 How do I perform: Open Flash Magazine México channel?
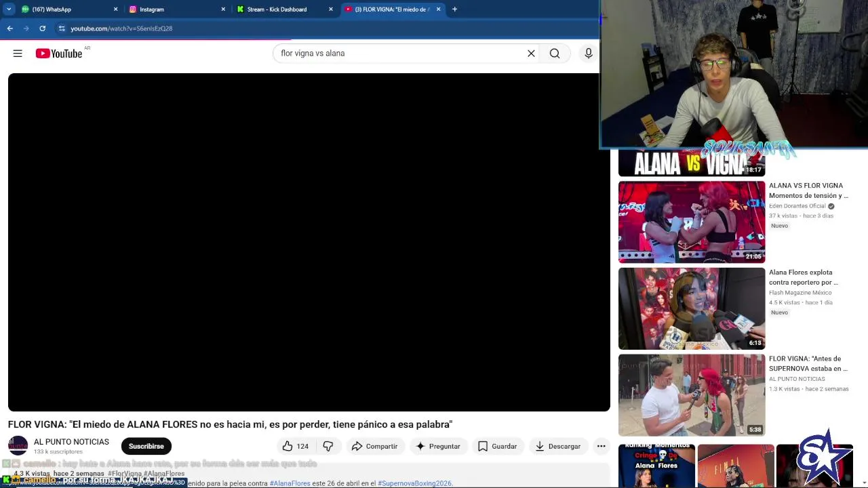(800, 293)
